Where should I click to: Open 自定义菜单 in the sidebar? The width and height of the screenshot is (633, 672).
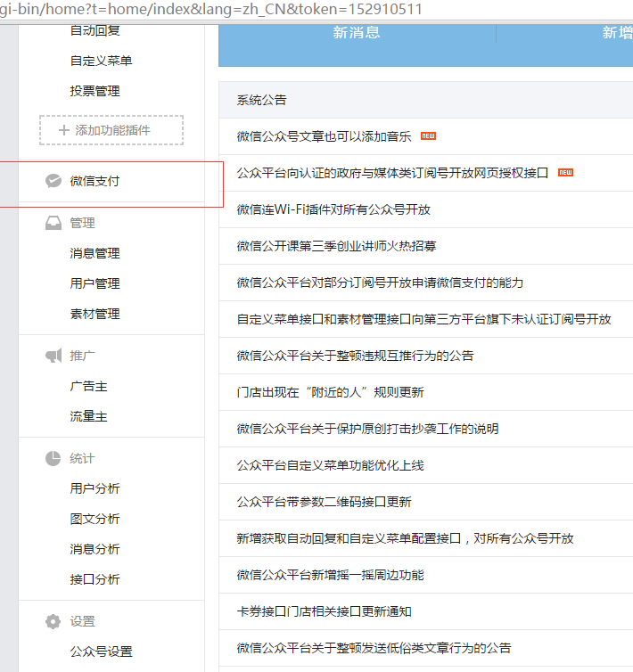pyautogui.click(x=102, y=61)
